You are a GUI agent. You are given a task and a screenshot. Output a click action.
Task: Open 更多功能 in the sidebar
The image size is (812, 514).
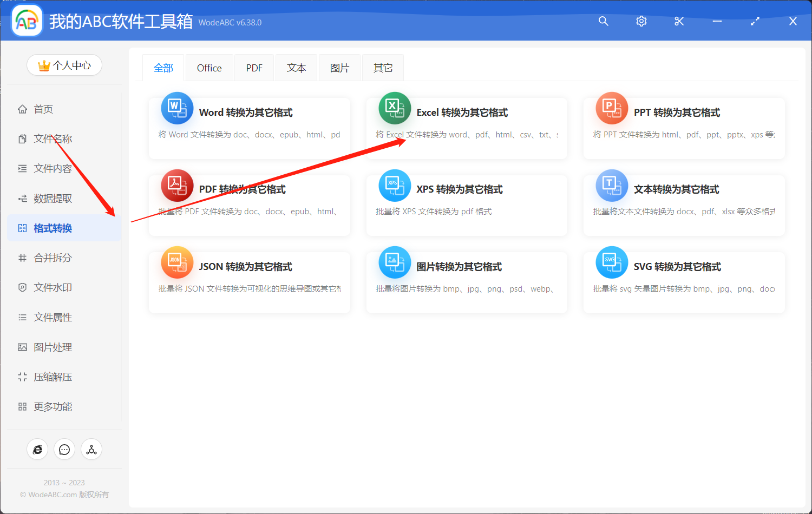tap(54, 406)
